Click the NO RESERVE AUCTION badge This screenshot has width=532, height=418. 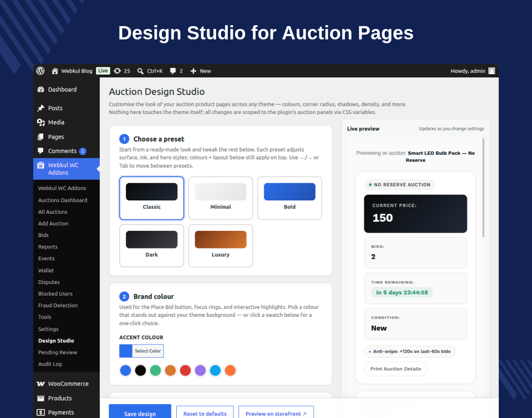tap(399, 185)
